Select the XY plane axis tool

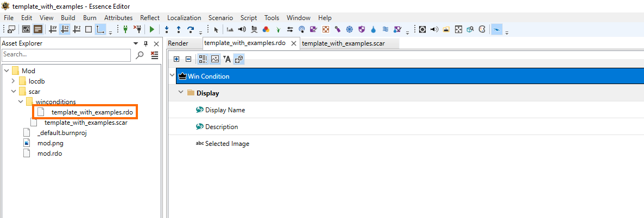pyautogui.click(x=53, y=29)
